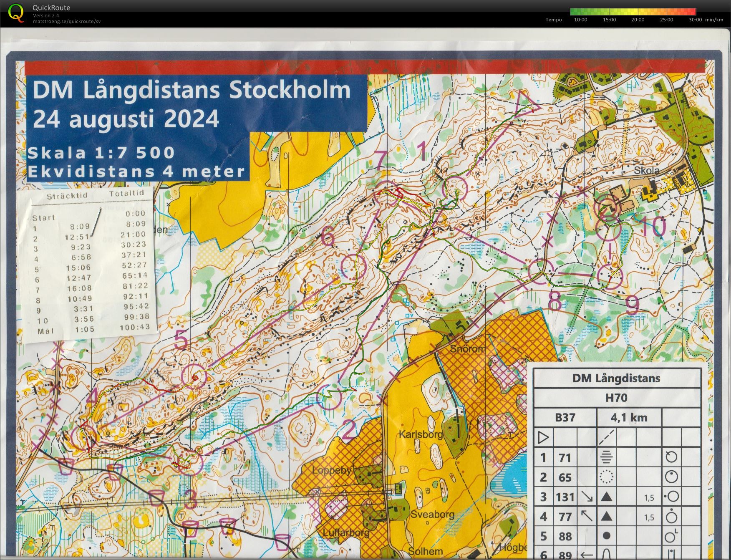Screen dimensions: 731x560
Task: Click the total time '52:27' in splits
Action: click(x=134, y=265)
